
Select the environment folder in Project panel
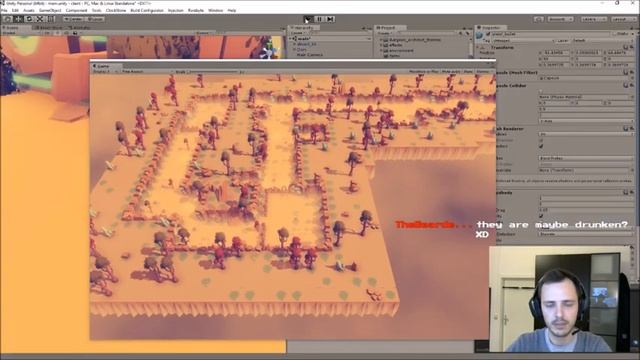tap(401, 50)
